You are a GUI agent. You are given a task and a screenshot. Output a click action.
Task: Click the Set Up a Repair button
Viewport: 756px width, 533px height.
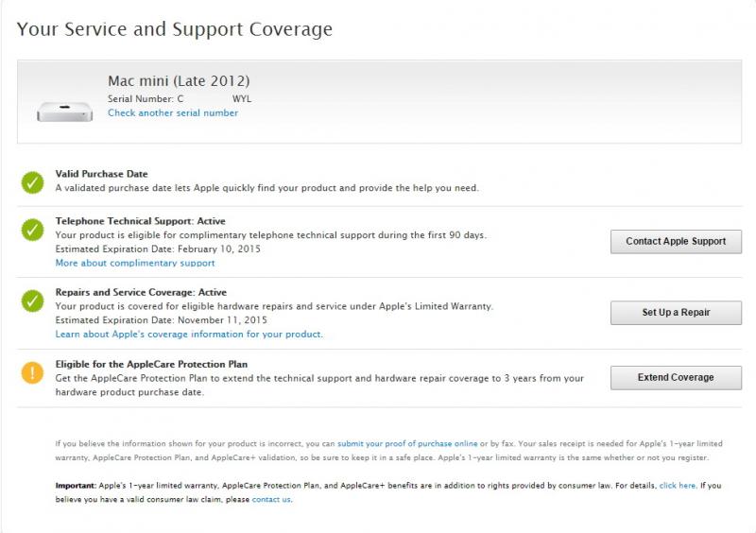click(x=676, y=313)
